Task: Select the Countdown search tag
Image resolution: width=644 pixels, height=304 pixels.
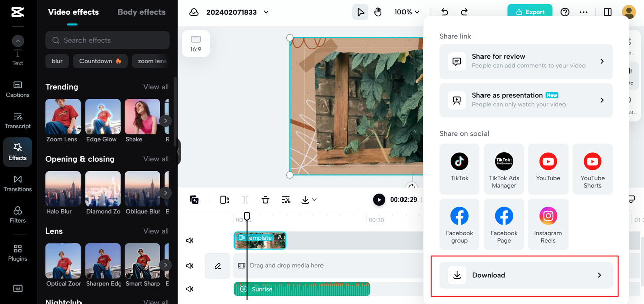Action: pyautogui.click(x=100, y=61)
